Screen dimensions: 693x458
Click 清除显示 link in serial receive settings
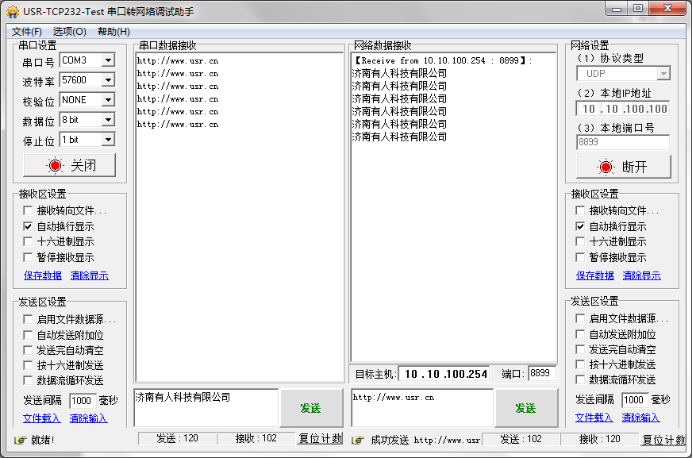[x=89, y=275]
